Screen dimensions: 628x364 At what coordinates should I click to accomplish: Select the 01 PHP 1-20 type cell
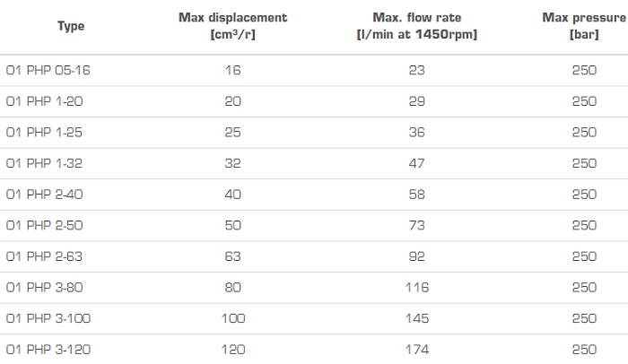[45, 101]
